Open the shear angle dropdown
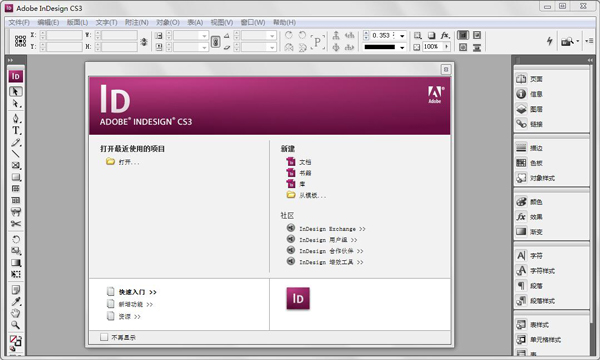Screen dimensions: 600x360 (272, 47)
